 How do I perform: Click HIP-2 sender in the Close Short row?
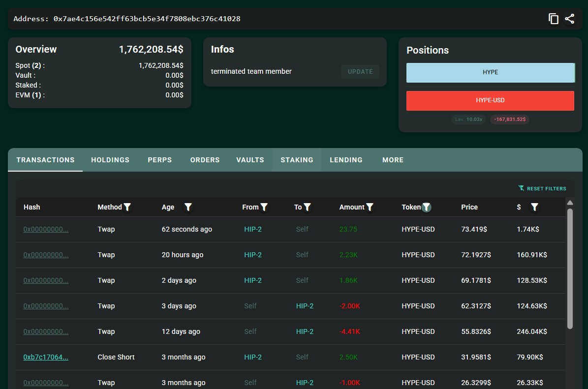pyautogui.click(x=253, y=357)
